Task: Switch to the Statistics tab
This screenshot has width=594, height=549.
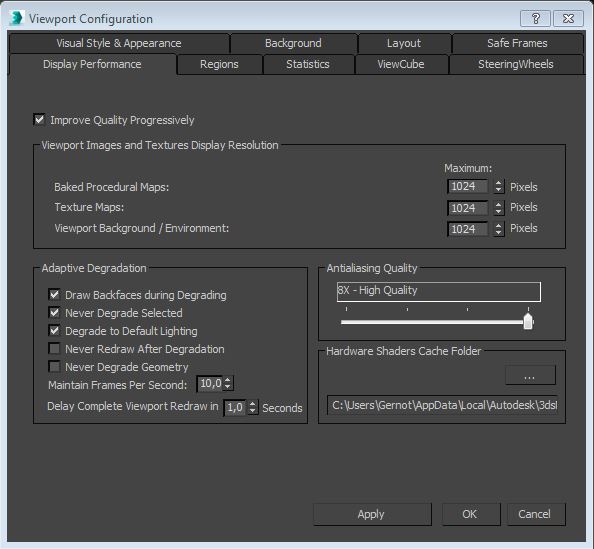Action: (x=308, y=64)
